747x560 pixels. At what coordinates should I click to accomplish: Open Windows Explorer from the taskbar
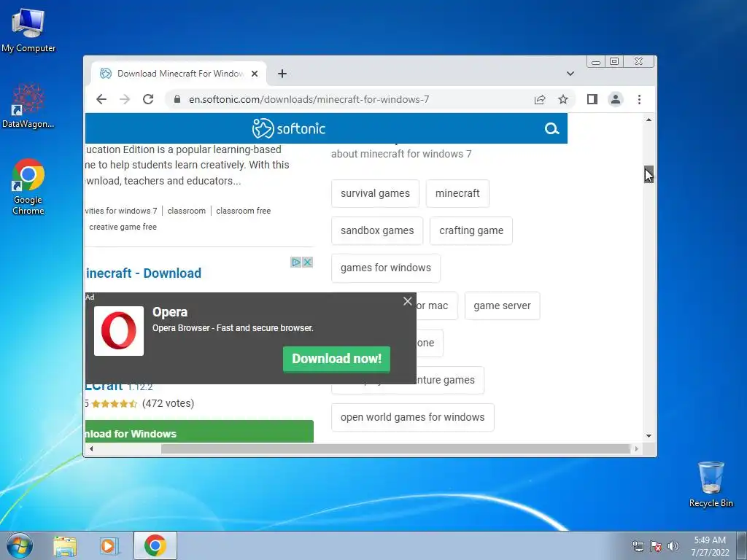click(65, 545)
